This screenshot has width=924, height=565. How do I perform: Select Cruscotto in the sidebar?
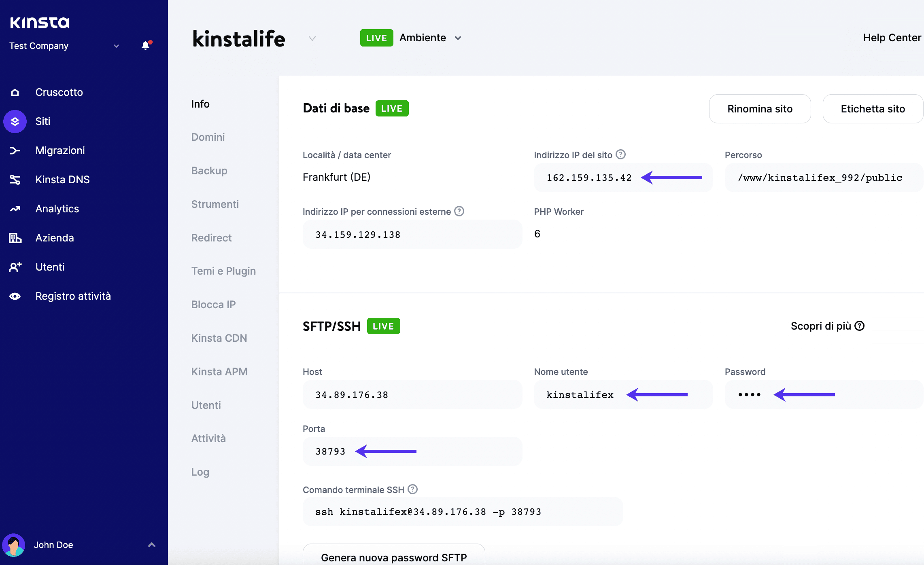click(x=59, y=92)
